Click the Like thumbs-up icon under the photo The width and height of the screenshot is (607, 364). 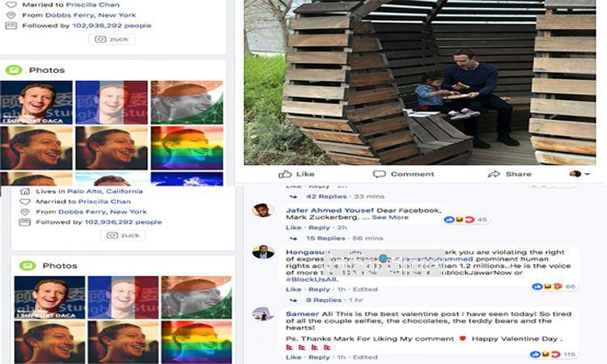tap(285, 174)
